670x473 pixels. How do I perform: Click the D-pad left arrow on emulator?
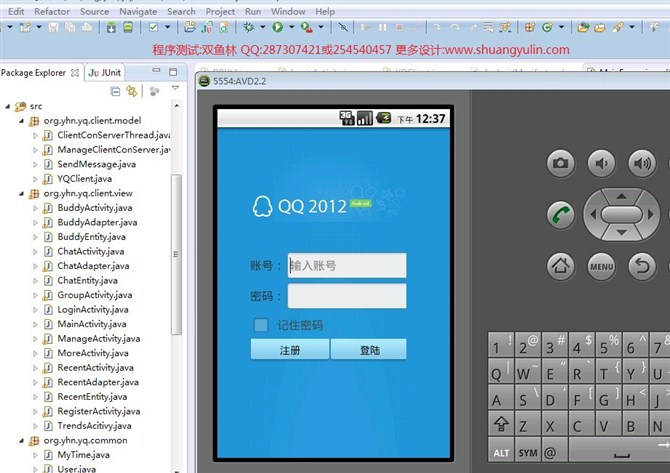coord(593,214)
